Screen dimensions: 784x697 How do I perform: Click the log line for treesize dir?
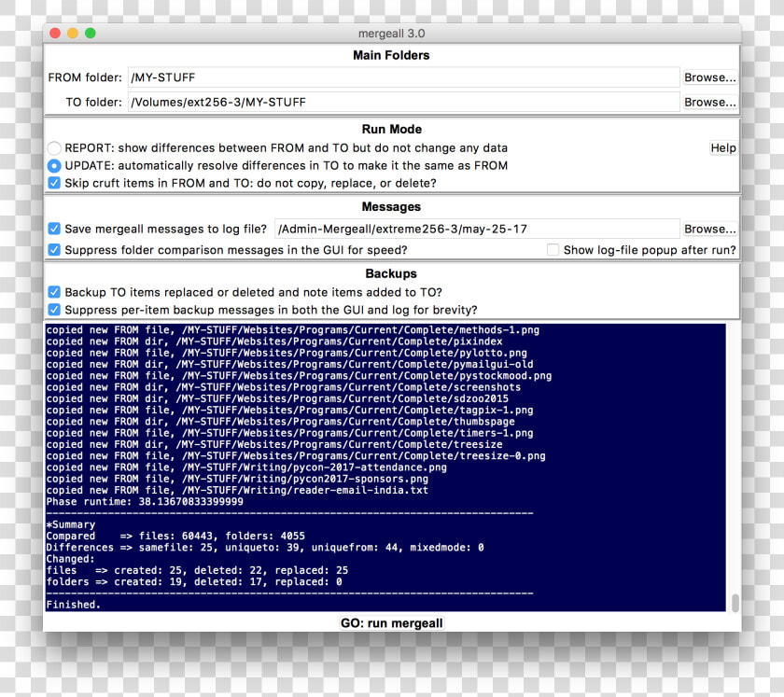pos(274,444)
